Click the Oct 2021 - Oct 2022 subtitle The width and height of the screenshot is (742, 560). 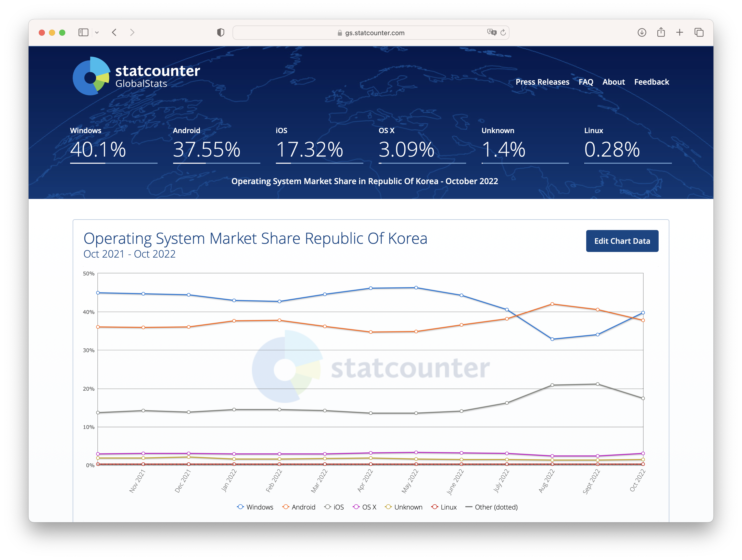pos(130,254)
